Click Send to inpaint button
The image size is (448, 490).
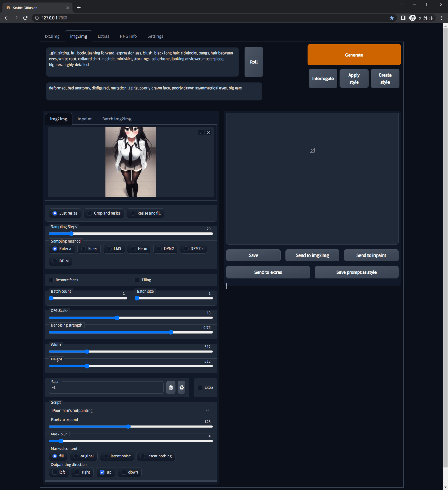tap(371, 255)
